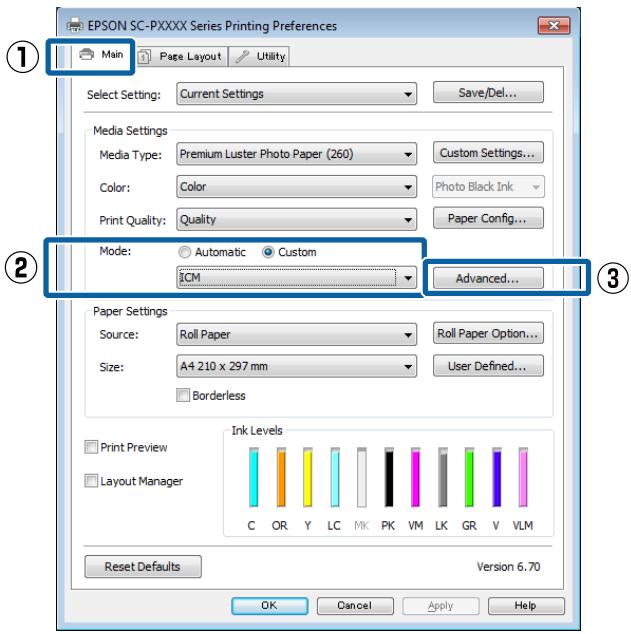Click the Save/Del... button
This screenshot has height=634, width=631.
[488, 93]
